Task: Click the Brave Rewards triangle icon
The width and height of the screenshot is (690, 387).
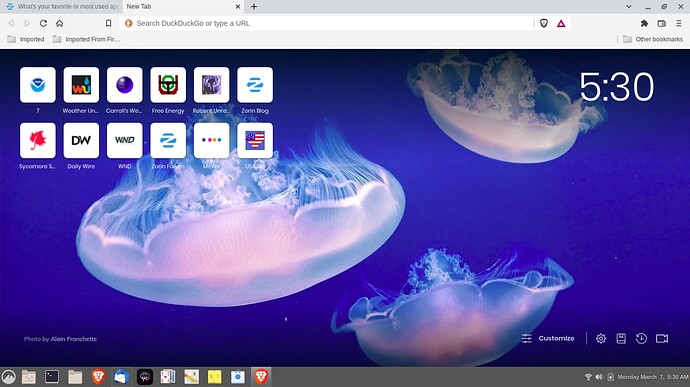Action: (x=561, y=23)
